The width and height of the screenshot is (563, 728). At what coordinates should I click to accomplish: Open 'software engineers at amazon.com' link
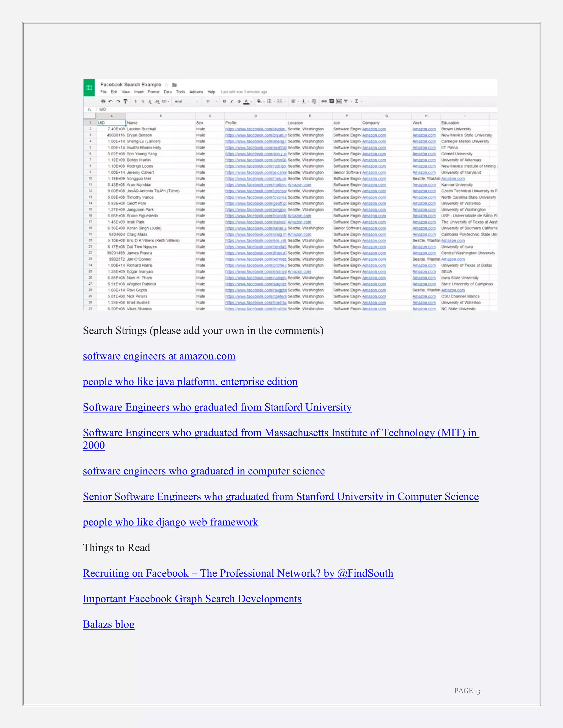point(159,356)
